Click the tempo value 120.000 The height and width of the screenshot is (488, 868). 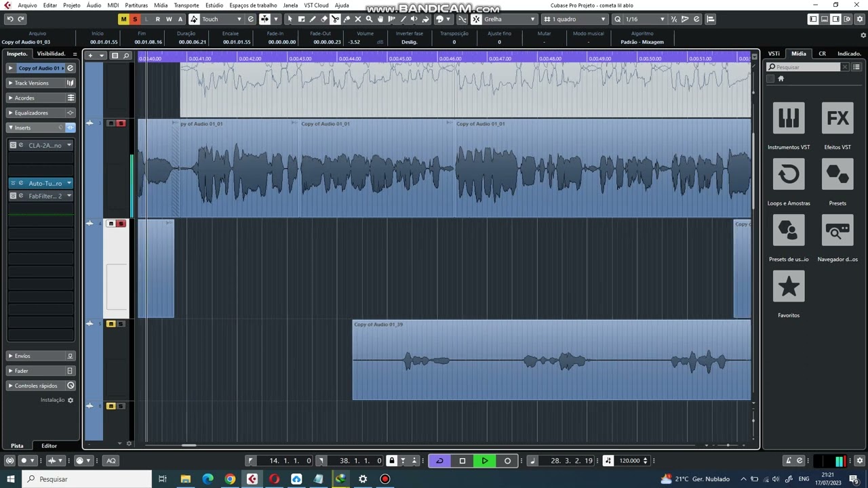[629, 461]
